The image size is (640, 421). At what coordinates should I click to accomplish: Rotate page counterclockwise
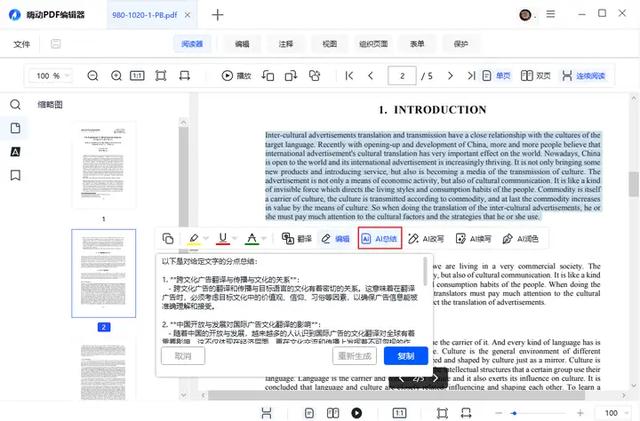[268, 76]
